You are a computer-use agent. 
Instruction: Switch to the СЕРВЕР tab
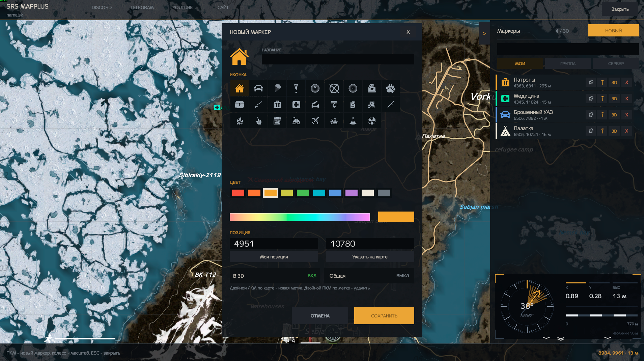[616, 63]
